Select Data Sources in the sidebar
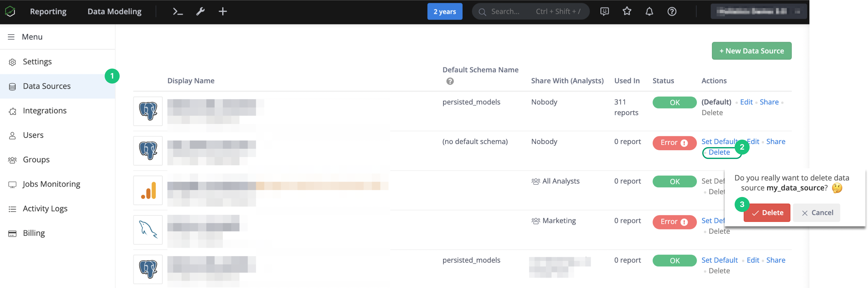 (58, 86)
